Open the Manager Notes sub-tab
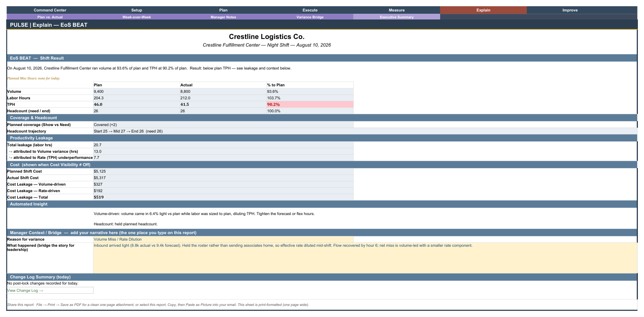This screenshot has height=317, width=644. pyautogui.click(x=223, y=17)
